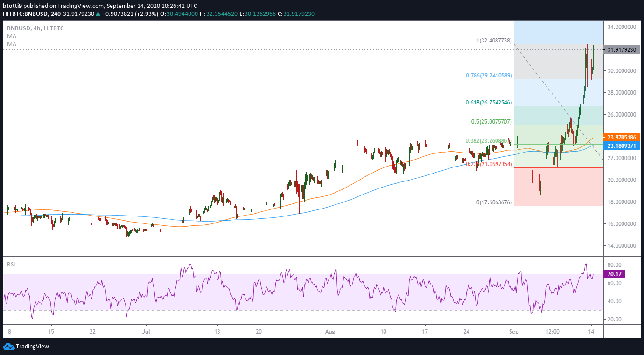This screenshot has width=644, height=355.
Task: Click the 0(17.6063676) Fibonacci level label
Action: click(x=494, y=202)
